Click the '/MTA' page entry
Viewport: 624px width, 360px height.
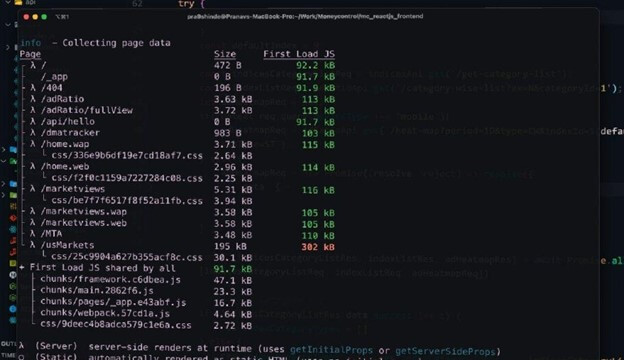pos(51,234)
